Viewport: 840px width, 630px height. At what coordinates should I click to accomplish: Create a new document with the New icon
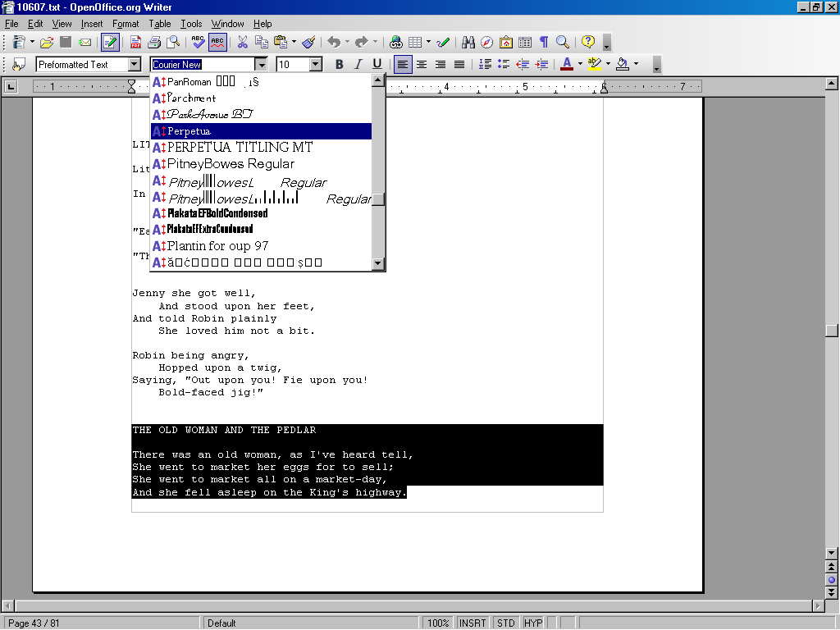19,42
